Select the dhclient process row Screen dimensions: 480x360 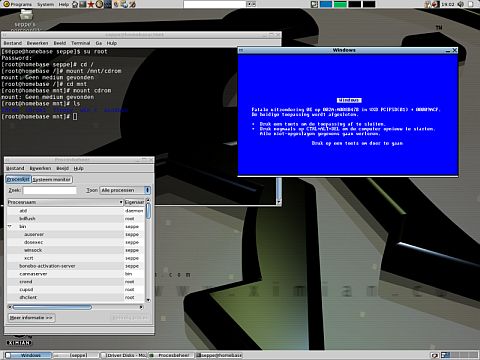point(76,297)
